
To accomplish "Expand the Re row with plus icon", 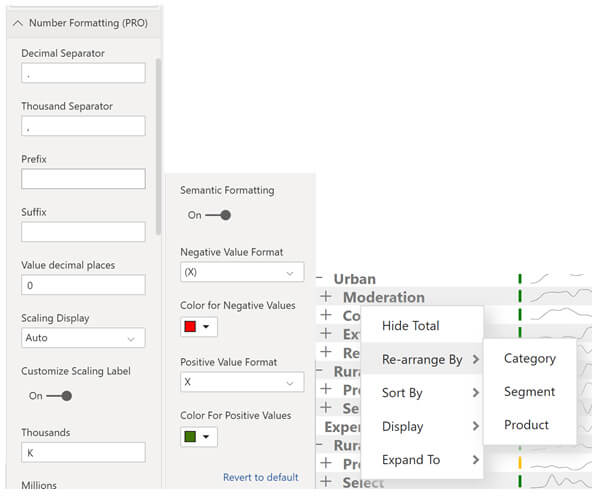I will [326, 352].
